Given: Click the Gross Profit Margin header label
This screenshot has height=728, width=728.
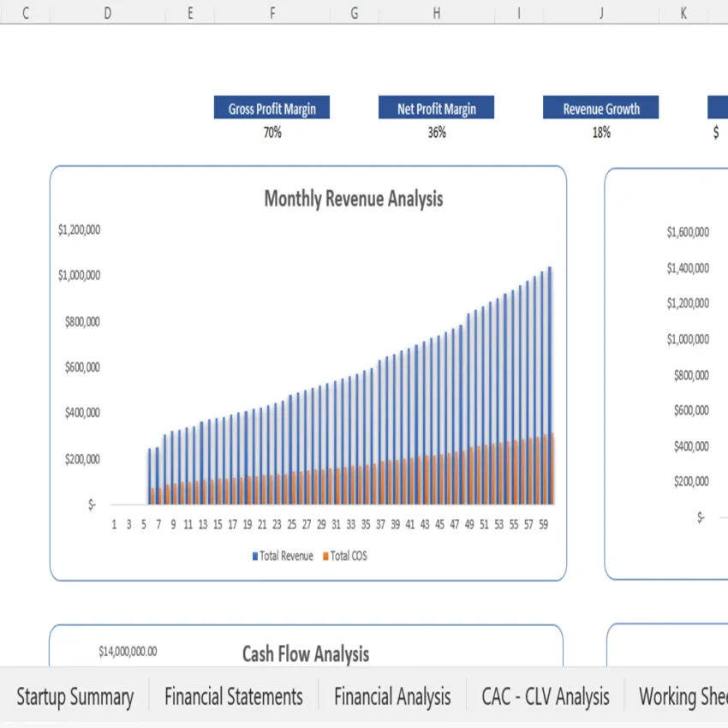Looking at the screenshot, I should pos(272,108).
